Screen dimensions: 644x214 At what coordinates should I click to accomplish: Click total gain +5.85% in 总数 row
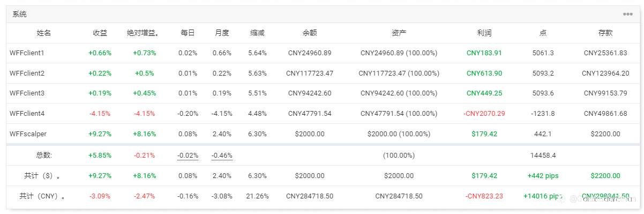click(x=100, y=156)
